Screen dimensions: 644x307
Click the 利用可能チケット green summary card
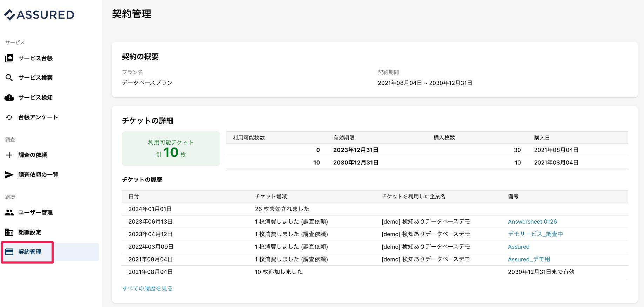[171, 149]
